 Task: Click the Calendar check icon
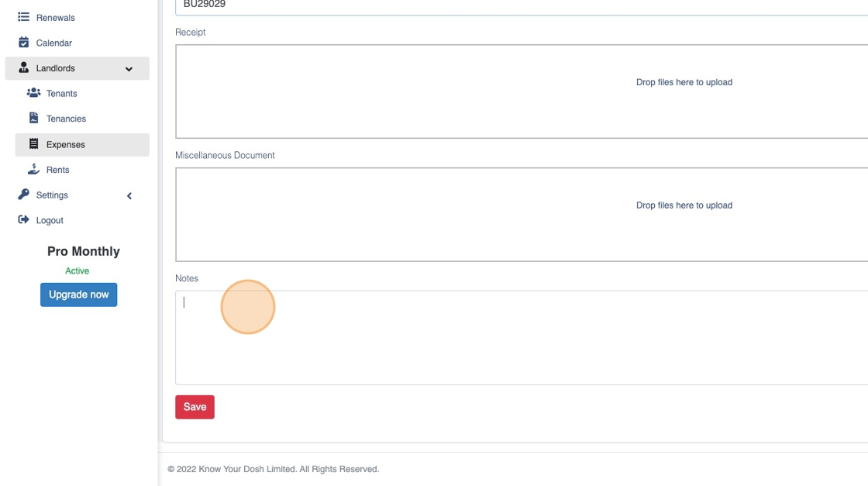point(23,43)
